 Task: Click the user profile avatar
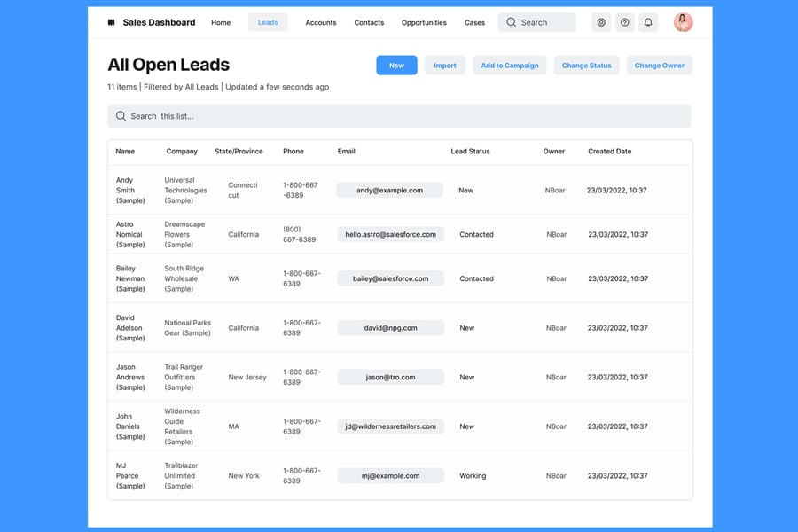click(x=683, y=23)
